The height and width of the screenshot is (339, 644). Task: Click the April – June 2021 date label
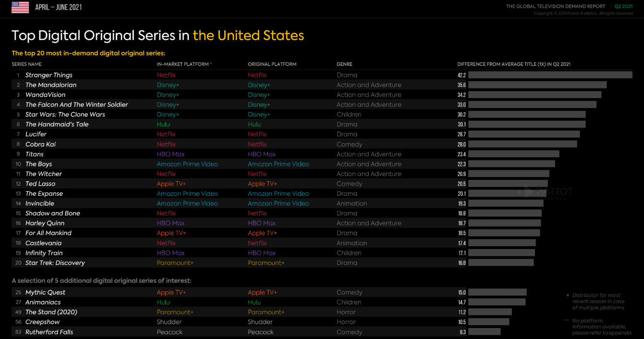tap(58, 7)
